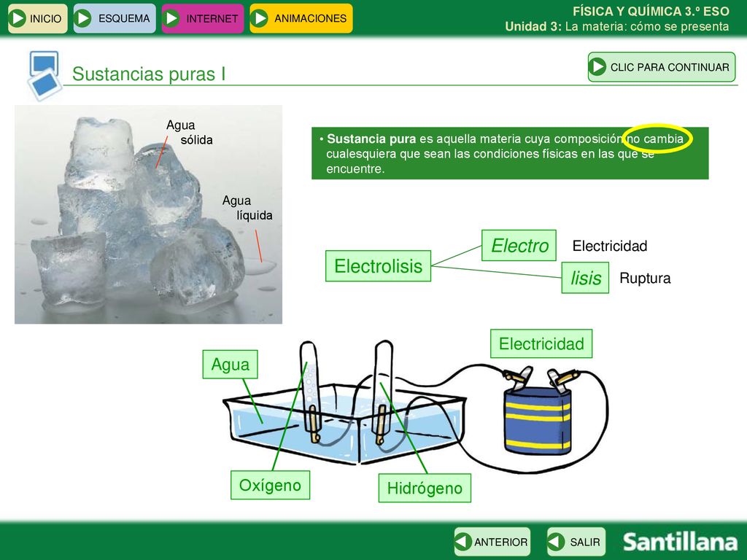Click the play arrow icon on INICIO
747x560 pixels.
pos(18,18)
